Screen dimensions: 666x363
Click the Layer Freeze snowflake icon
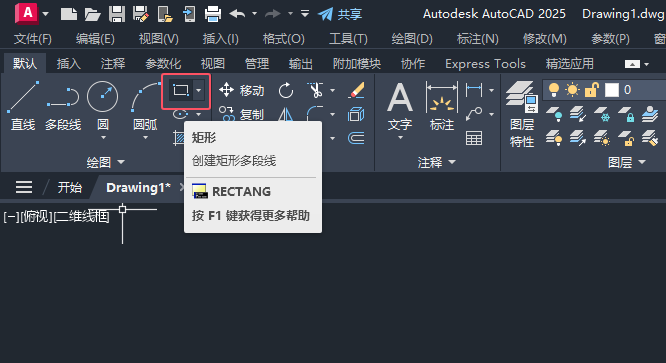point(602,114)
